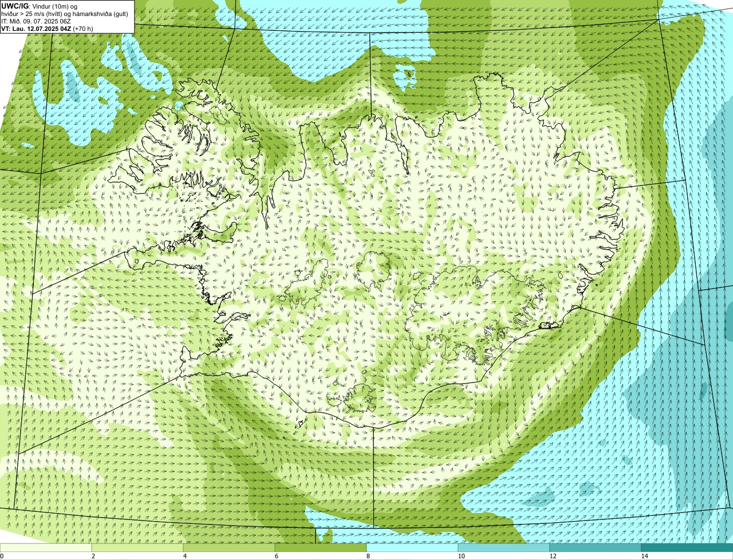The width and height of the screenshot is (733, 560).
Task: Click the 12–14 m/s teal scale swatch
Action: pyautogui.click(x=596, y=548)
